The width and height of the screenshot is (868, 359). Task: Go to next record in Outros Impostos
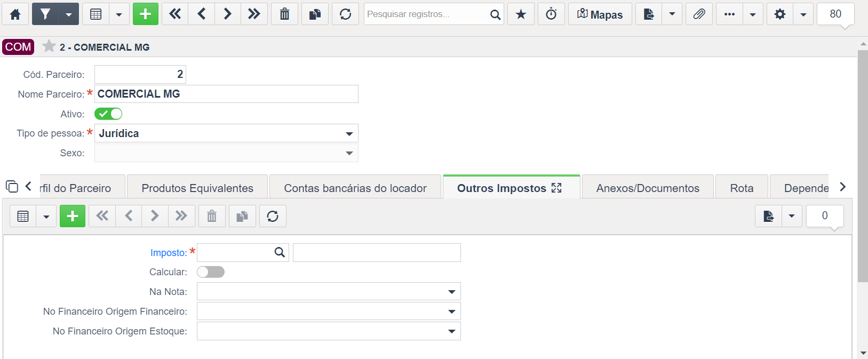(155, 216)
